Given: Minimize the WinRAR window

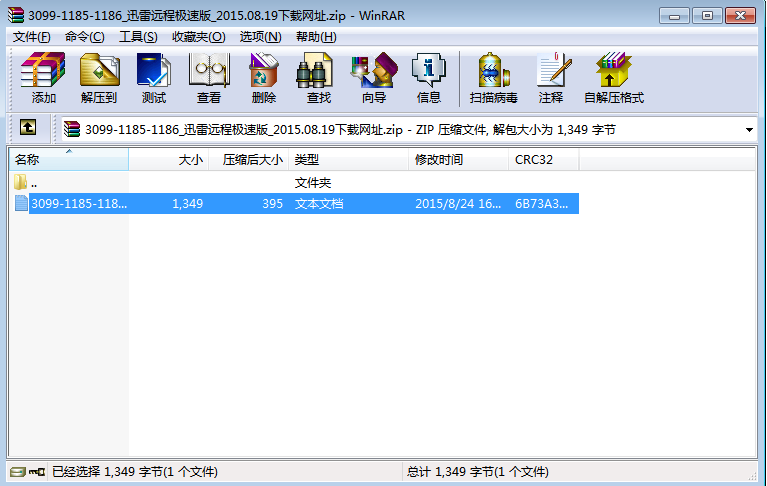Looking at the screenshot, I should (x=674, y=16).
